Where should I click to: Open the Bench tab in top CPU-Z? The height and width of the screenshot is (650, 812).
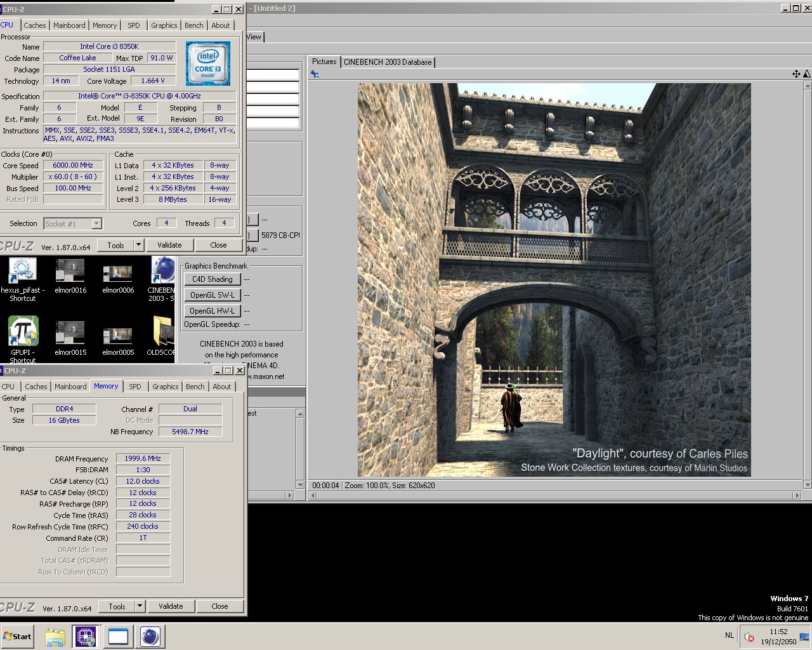click(194, 25)
